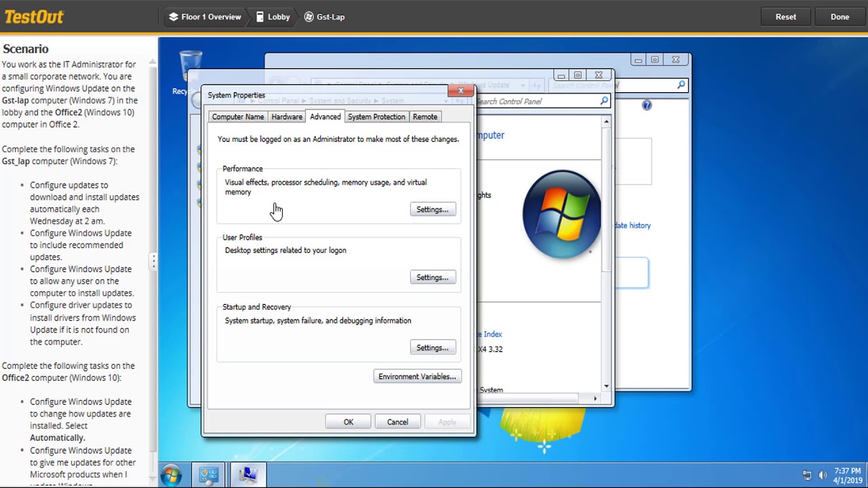Open User Profiles Settings
Image resolution: width=868 pixels, height=488 pixels.
pos(433,277)
